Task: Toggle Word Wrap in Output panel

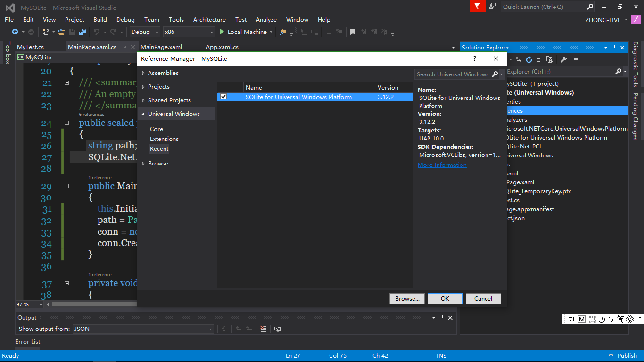Action: pyautogui.click(x=277, y=329)
